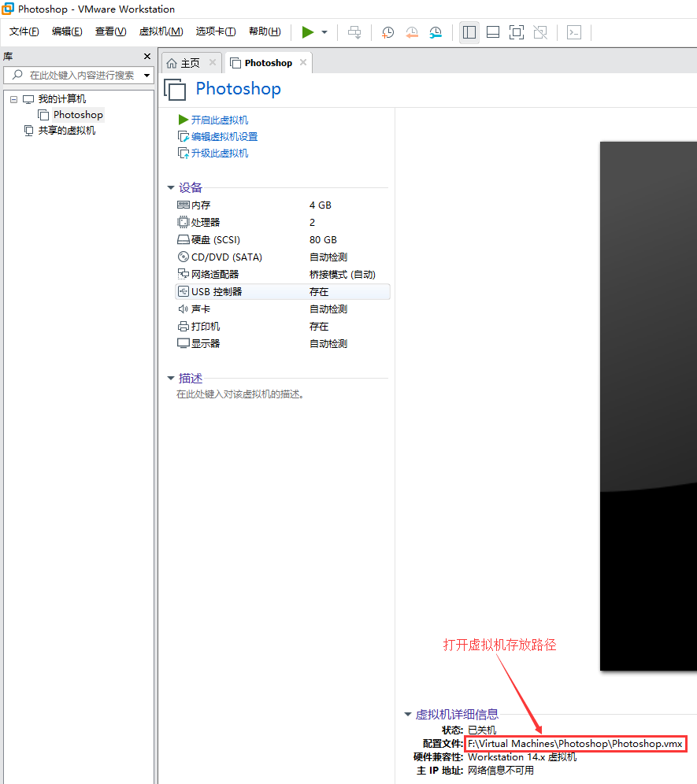Image resolution: width=697 pixels, height=784 pixels.
Task: Focus the library search input field
Action: pyautogui.click(x=80, y=76)
